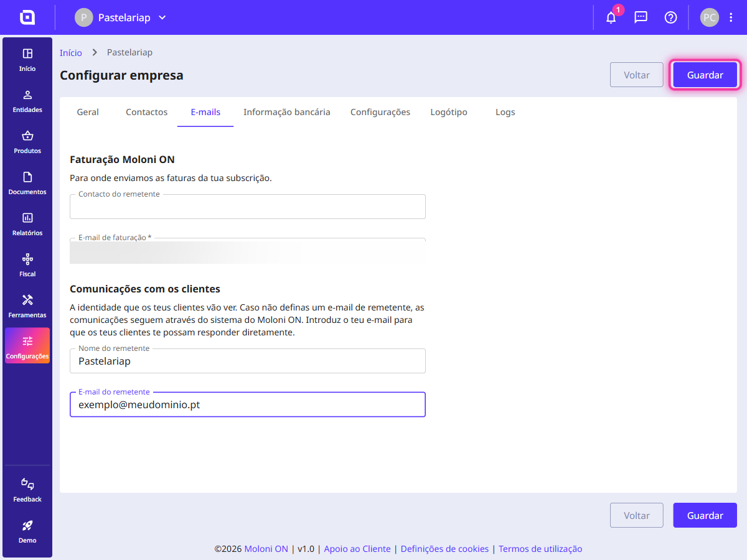747x560 pixels.
Task: Open Relatórios in the sidebar
Action: [x=27, y=224]
